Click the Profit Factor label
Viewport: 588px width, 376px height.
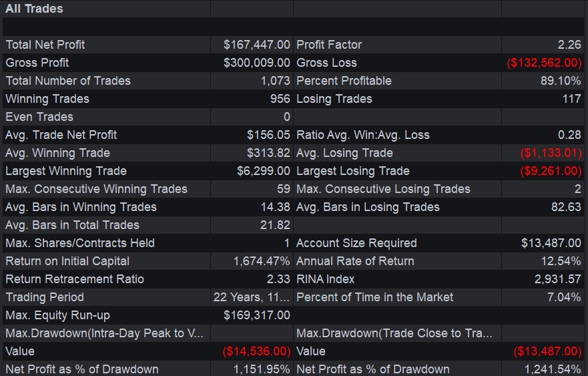pos(329,45)
